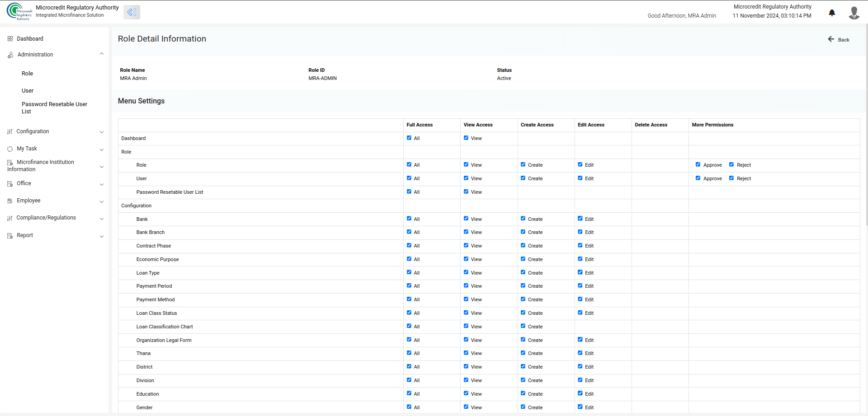Viewport: 868px width, 416px height.
Task: Click Division row label
Action: 145,380
